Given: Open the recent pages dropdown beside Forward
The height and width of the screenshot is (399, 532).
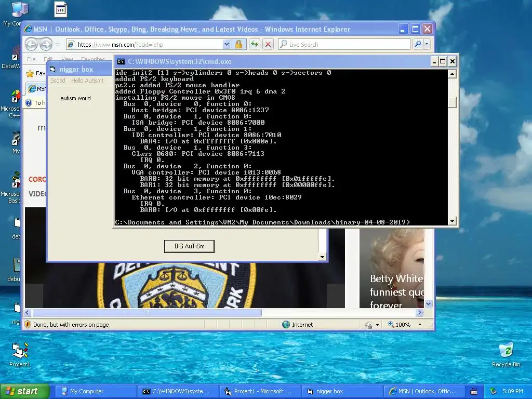Looking at the screenshot, I should click(x=57, y=45).
